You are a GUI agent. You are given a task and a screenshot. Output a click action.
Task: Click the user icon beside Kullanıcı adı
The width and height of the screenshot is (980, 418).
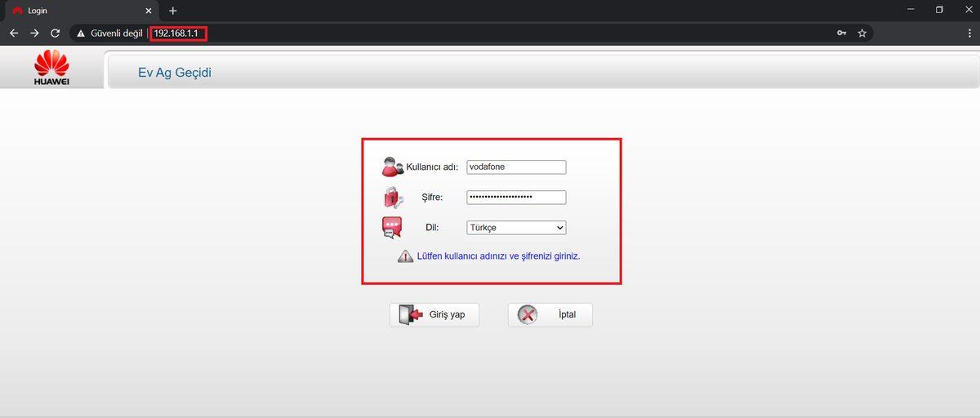tap(392, 167)
